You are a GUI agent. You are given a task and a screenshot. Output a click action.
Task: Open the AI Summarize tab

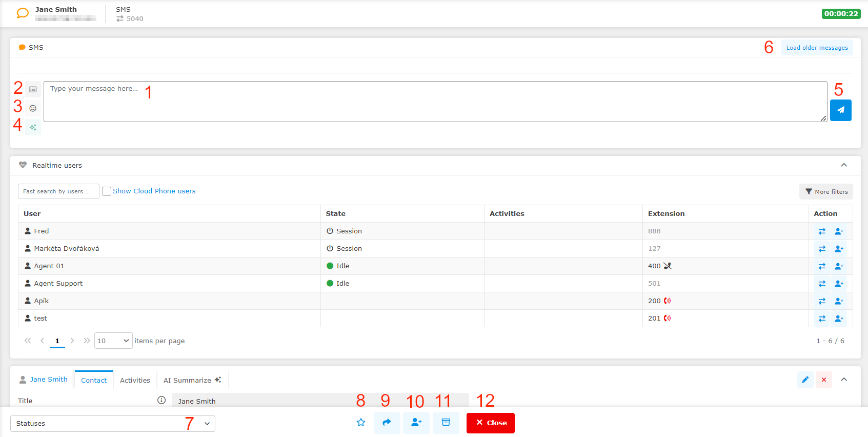tap(192, 380)
